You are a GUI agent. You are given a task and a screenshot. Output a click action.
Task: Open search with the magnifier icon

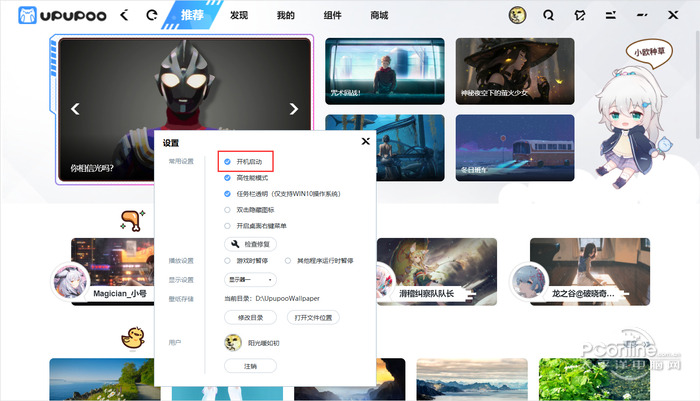coord(549,16)
